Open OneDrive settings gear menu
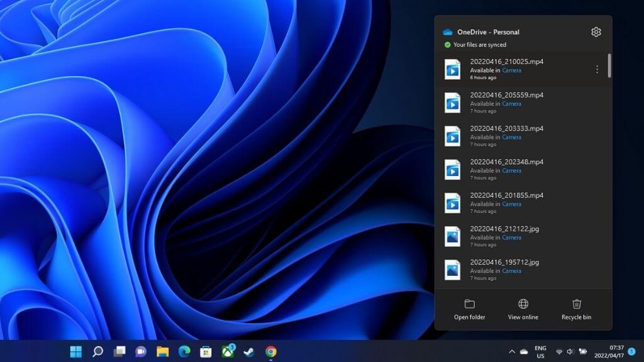This screenshot has height=362, width=644. pos(596,32)
